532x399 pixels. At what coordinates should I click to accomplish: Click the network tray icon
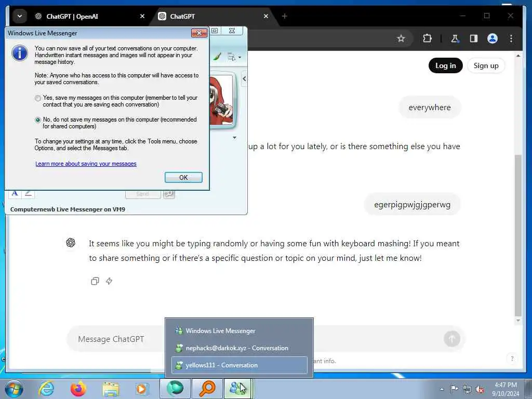point(467,389)
